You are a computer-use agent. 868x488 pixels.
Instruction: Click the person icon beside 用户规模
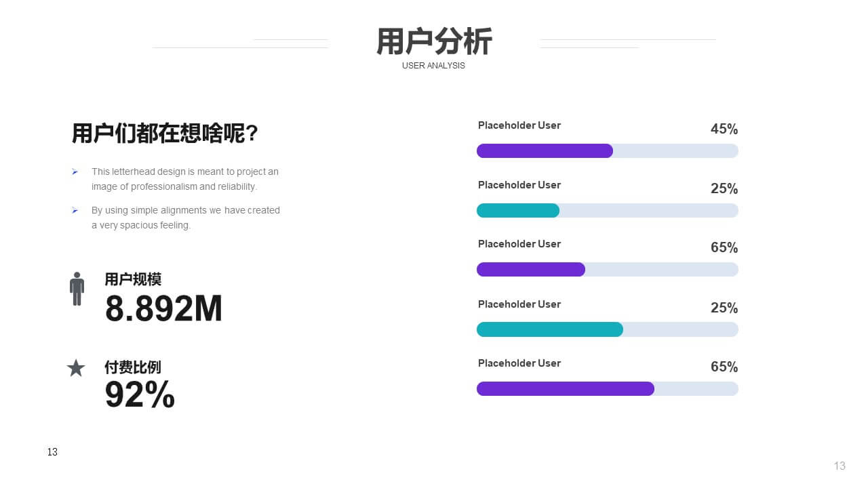77,289
